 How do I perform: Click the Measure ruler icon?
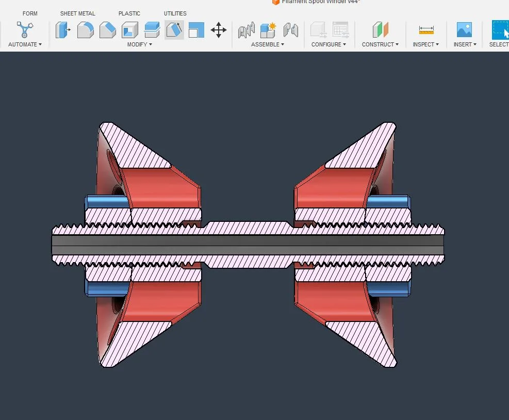point(426,30)
